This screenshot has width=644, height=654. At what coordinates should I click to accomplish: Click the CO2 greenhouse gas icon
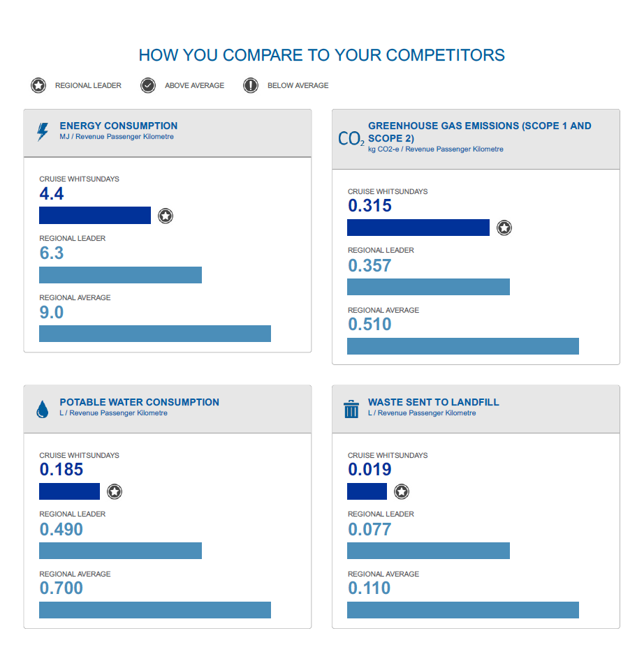(351, 139)
